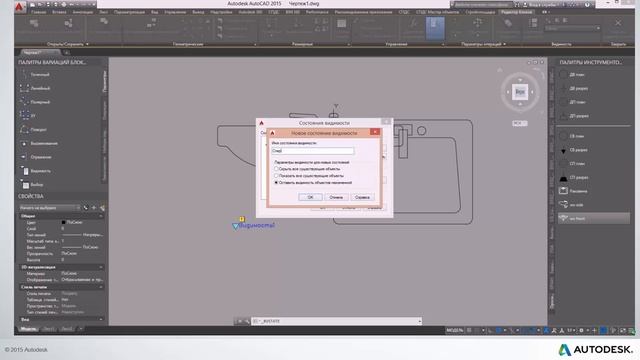Pick the СВ разрез tool in tool palette
640x360 pixels.
575,150
